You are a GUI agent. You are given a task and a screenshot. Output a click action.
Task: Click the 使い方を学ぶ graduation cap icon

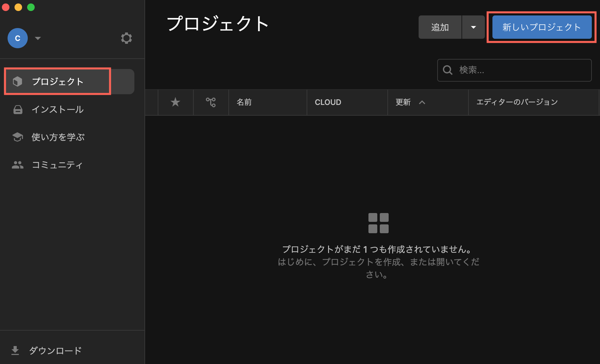point(17,137)
